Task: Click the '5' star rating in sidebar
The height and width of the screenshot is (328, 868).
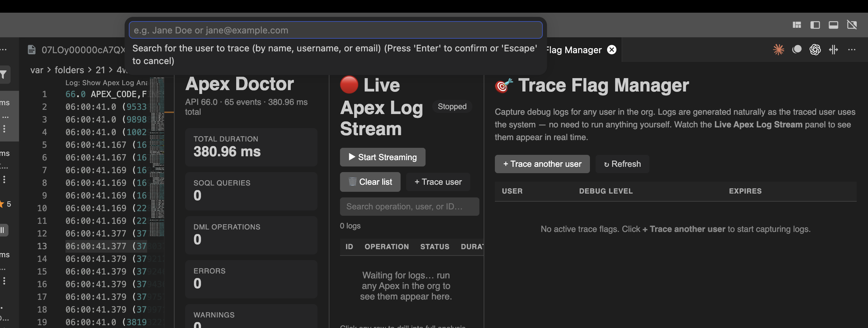Action: pos(9,204)
